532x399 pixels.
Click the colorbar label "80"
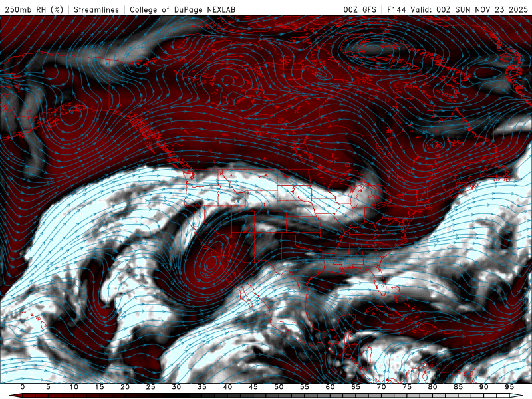(x=433, y=387)
